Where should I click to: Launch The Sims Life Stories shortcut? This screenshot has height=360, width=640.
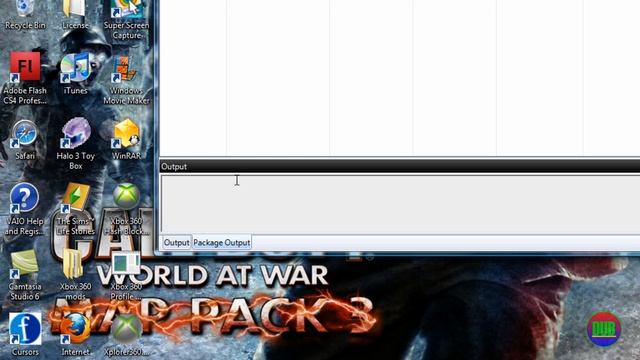[x=76, y=209]
